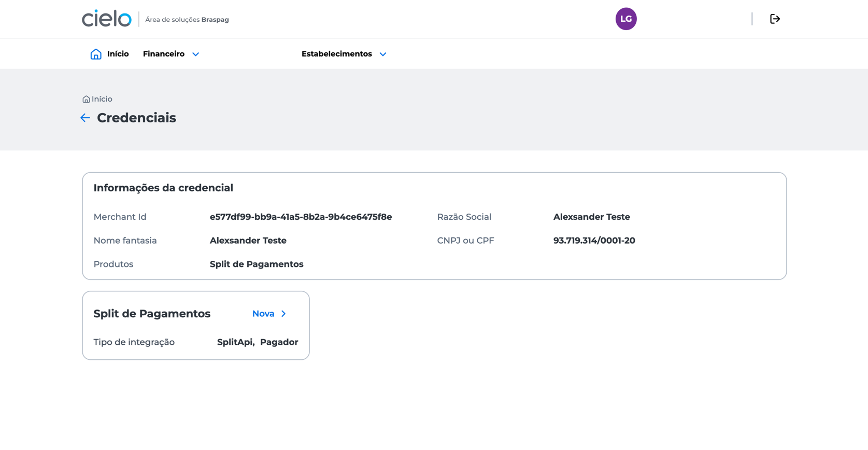Image resolution: width=868 pixels, height=450 pixels.
Task: Go back using the blue arrow
Action: click(x=86, y=118)
